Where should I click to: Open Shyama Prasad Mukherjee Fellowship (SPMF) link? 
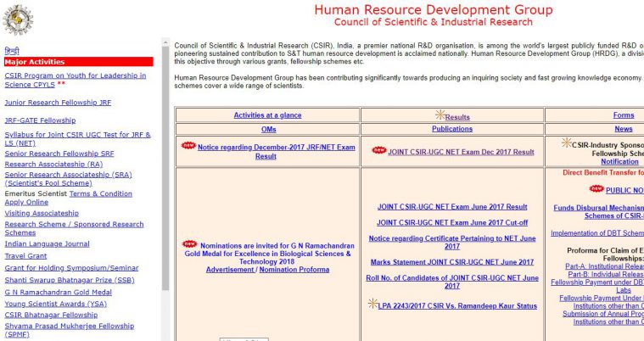70,330
